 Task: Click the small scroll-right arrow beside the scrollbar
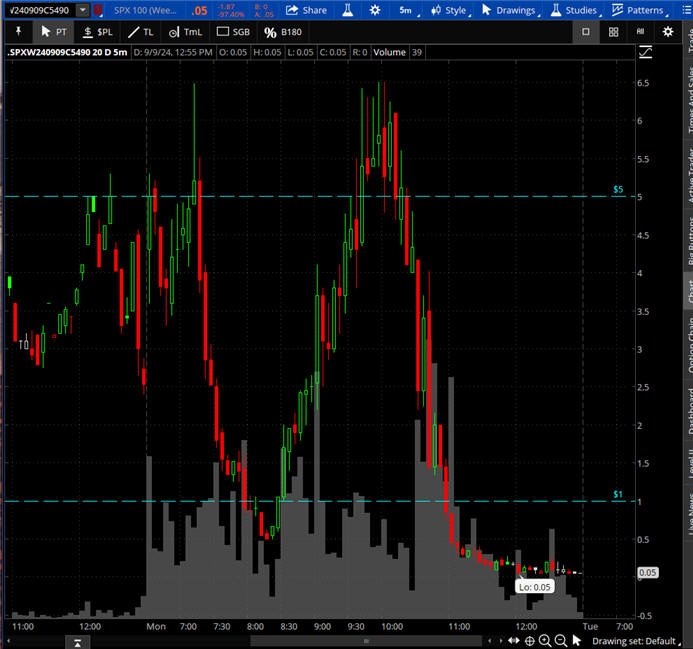(500, 641)
